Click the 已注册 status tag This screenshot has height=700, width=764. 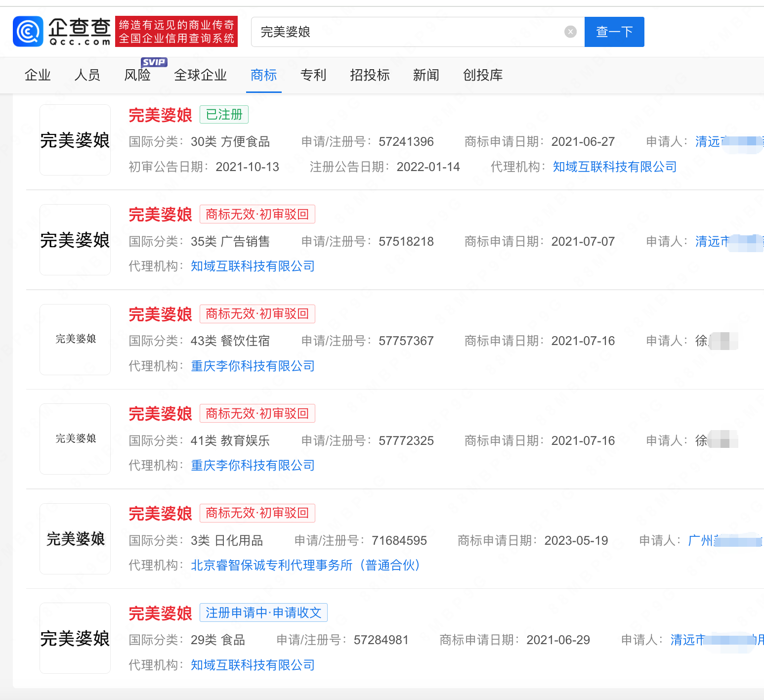[224, 115]
